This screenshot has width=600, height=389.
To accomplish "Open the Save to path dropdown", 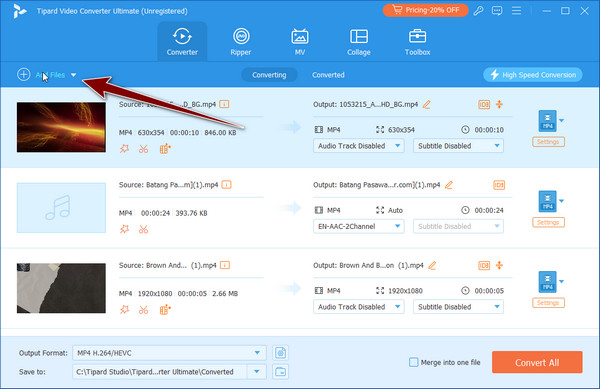I will (256, 371).
